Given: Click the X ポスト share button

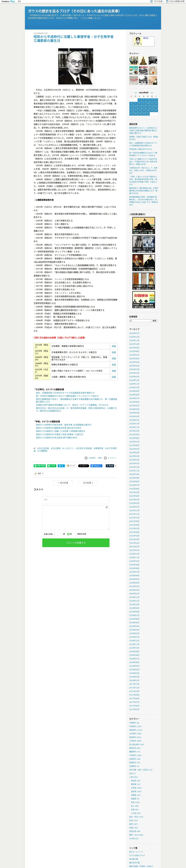Looking at the screenshot, I should (x=83, y=466).
